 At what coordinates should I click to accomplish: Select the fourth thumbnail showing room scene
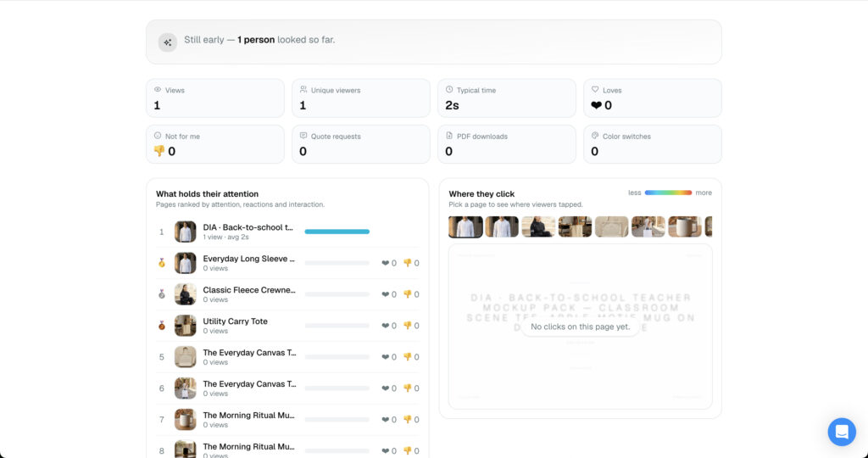[575, 226]
